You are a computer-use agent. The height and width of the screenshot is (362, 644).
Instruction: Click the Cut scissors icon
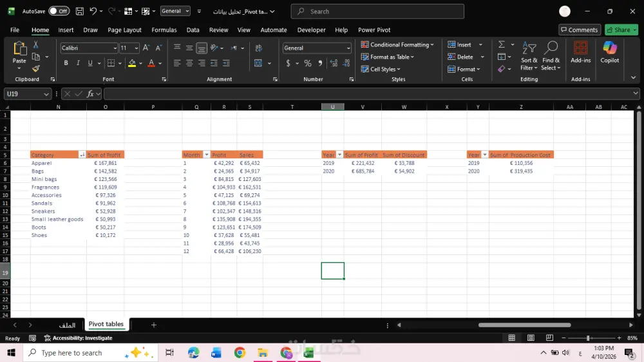(35, 45)
